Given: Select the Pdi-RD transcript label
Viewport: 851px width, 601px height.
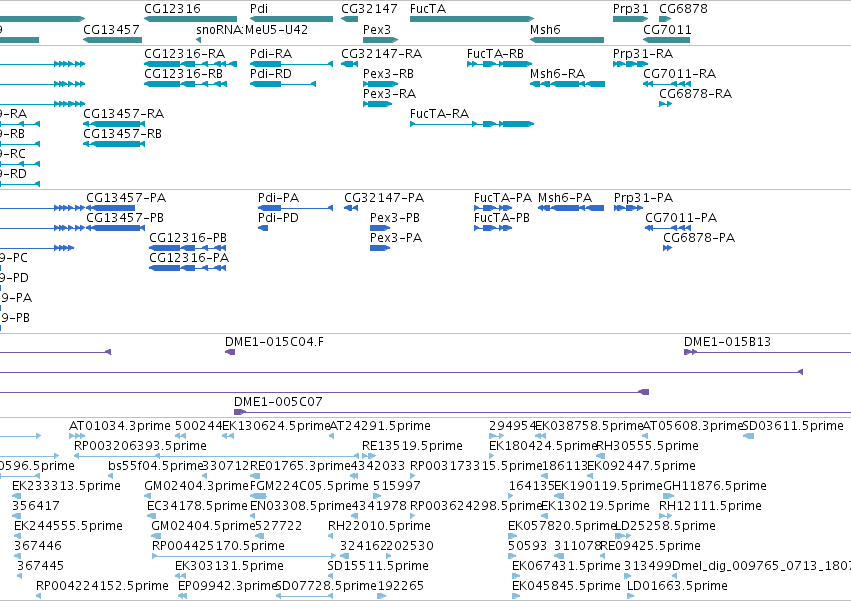Looking at the screenshot, I should pos(270,73).
